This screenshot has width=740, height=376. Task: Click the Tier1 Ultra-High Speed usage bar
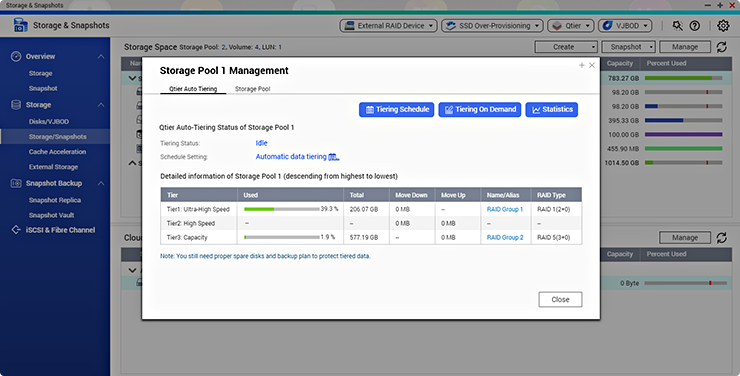pyautogui.click(x=282, y=209)
